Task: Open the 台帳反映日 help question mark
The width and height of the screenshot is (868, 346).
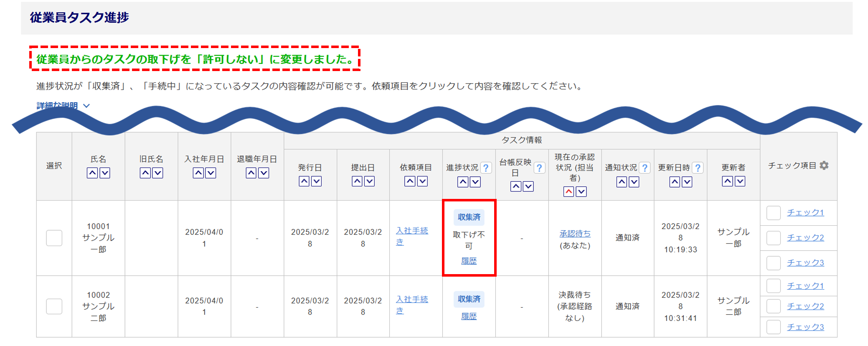Action: pos(539,168)
